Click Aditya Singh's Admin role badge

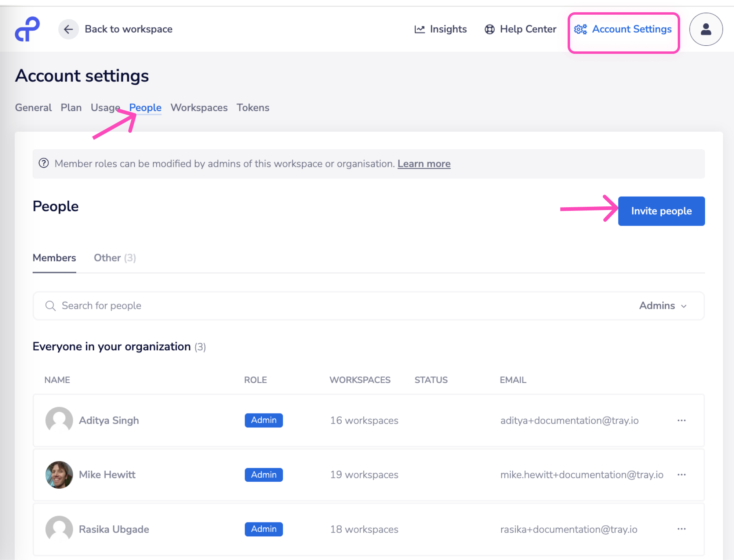coord(263,420)
